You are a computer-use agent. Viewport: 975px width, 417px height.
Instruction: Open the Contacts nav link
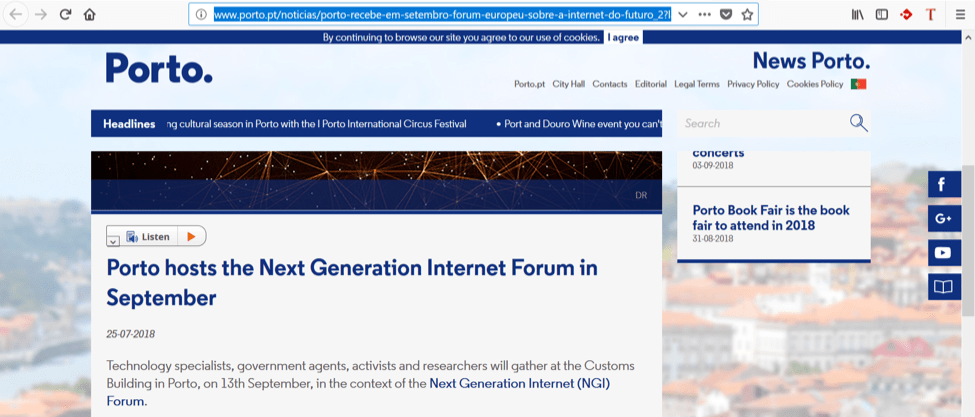610,84
